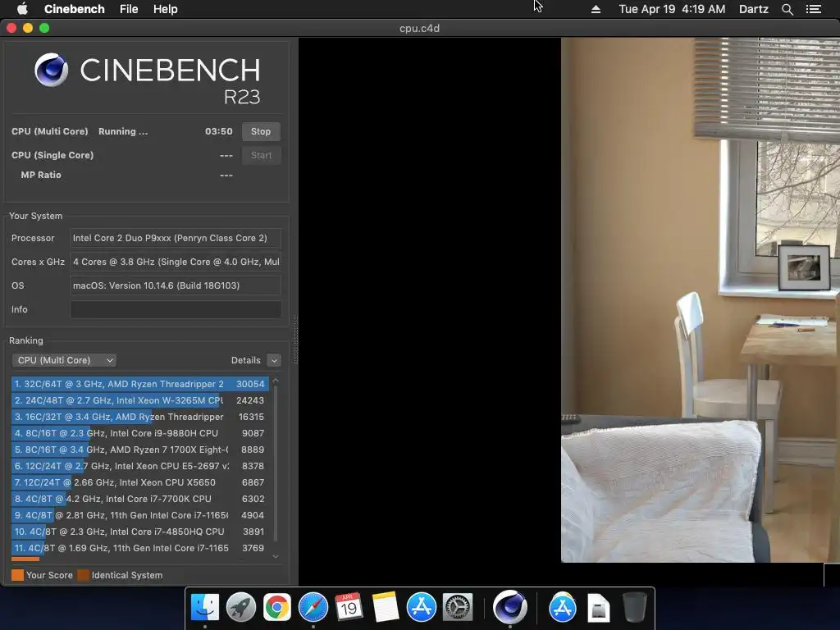The width and height of the screenshot is (840, 630).
Task: Click the Processor field
Action: [x=176, y=238]
